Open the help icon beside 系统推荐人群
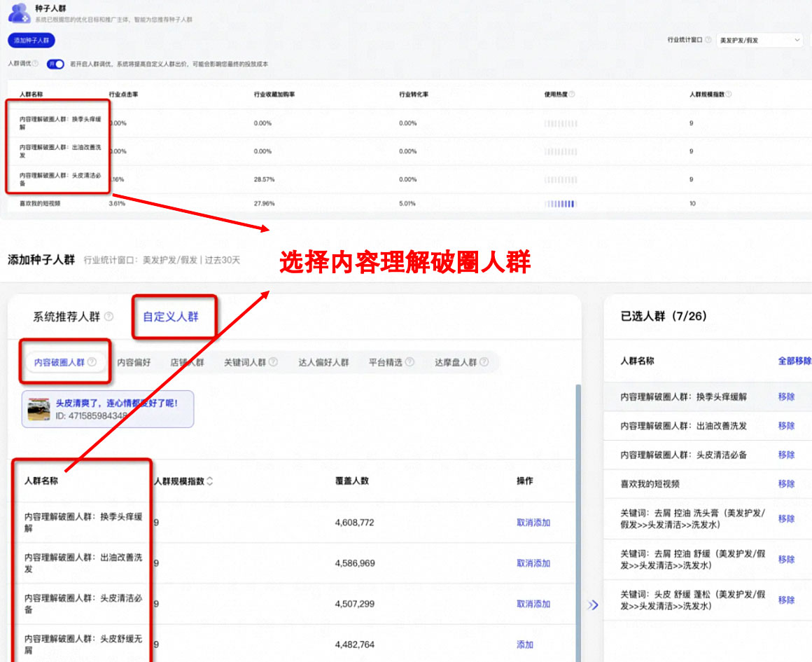 tap(108, 316)
